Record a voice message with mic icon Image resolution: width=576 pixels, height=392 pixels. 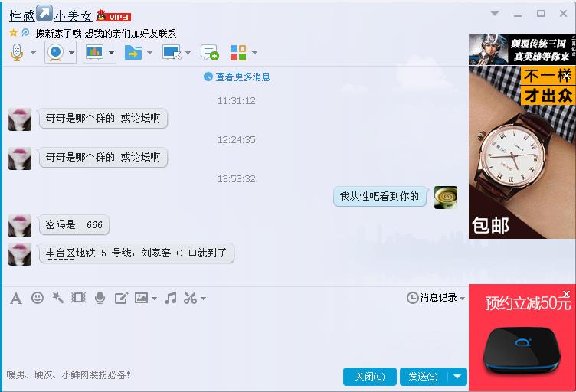coord(100,298)
